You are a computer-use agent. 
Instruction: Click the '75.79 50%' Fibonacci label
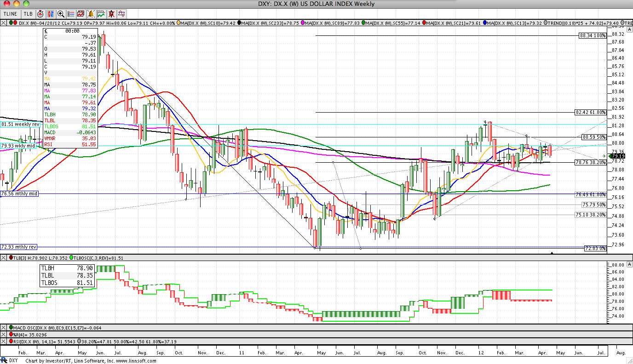click(x=594, y=205)
